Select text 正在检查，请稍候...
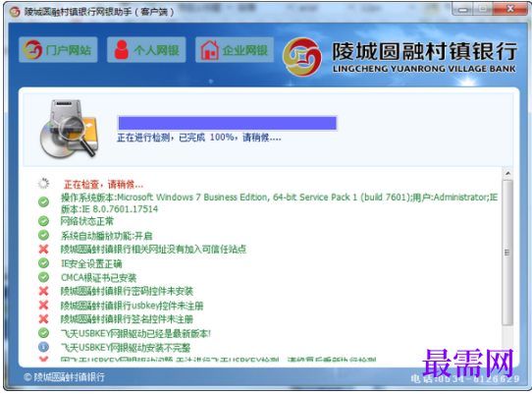The width and height of the screenshot is (532, 394). pyautogui.click(x=103, y=185)
